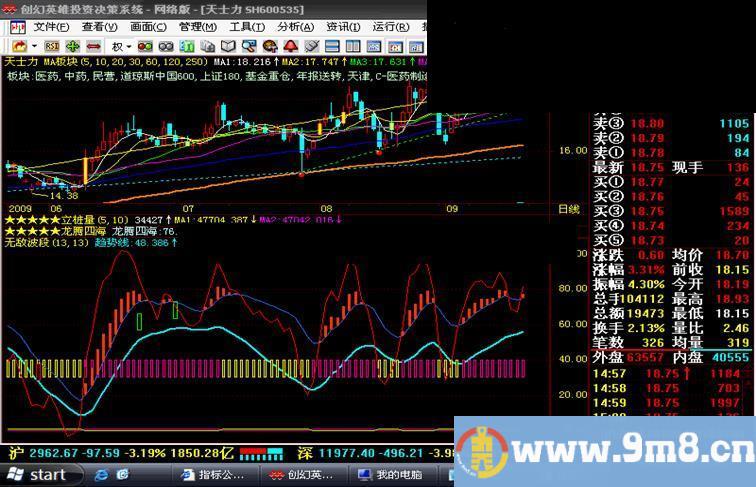Click the open book toolbar icon
This screenshot has width=756, height=487.
coord(227,46)
